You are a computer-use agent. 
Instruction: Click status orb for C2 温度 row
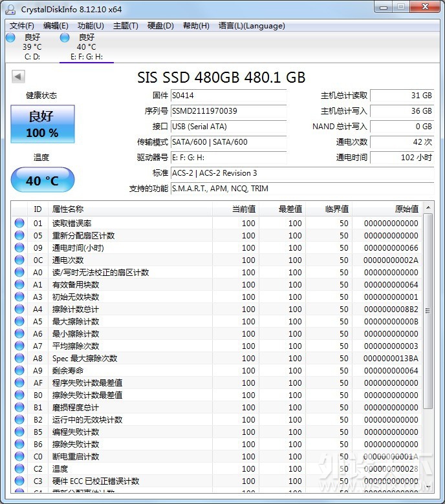[x=19, y=468]
